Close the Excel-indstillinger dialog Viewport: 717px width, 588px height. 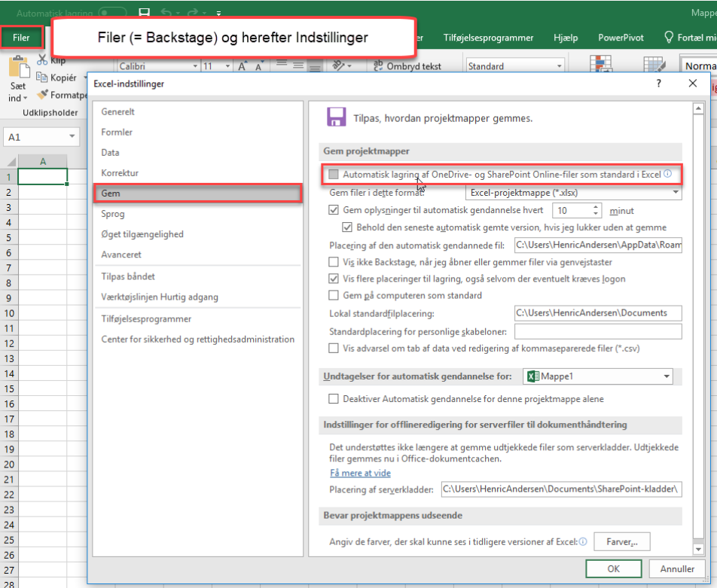(x=692, y=84)
